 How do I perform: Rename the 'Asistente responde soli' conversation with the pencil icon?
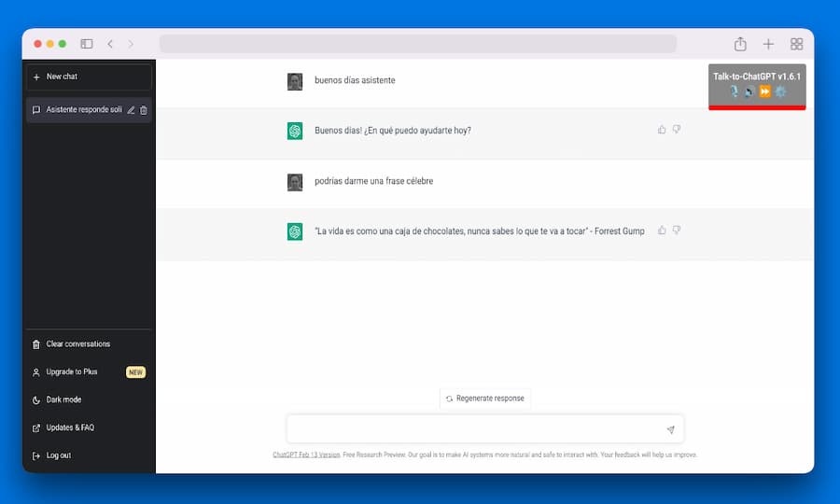pos(131,110)
